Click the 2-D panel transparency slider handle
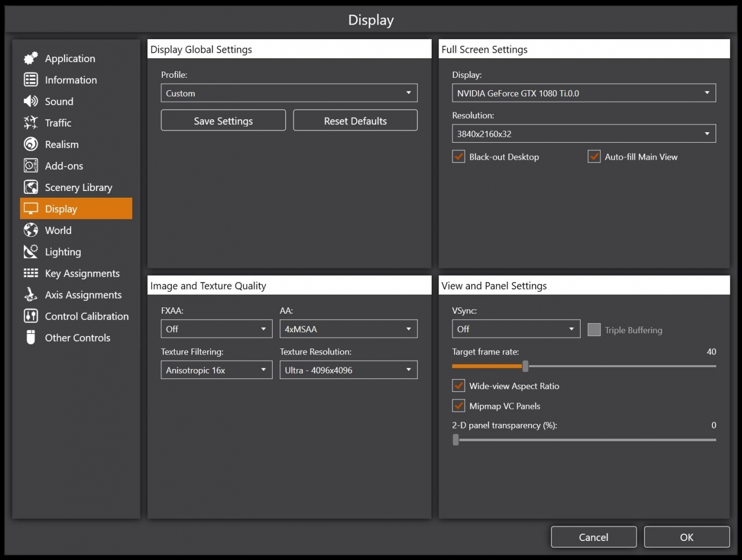Screen dimensions: 742x560 coord(456,440)
